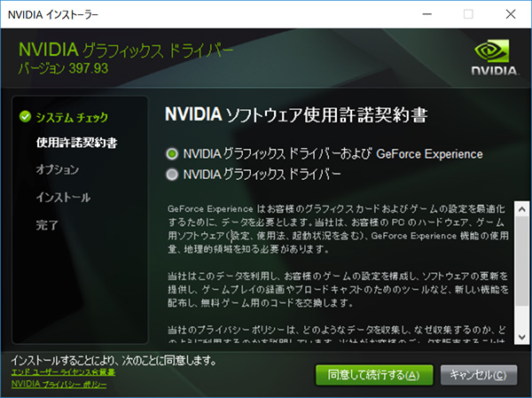The height and width of the screenshot is (398, 532).
Task: Select 完了 step in sidebar
Action: pos(48,224)
